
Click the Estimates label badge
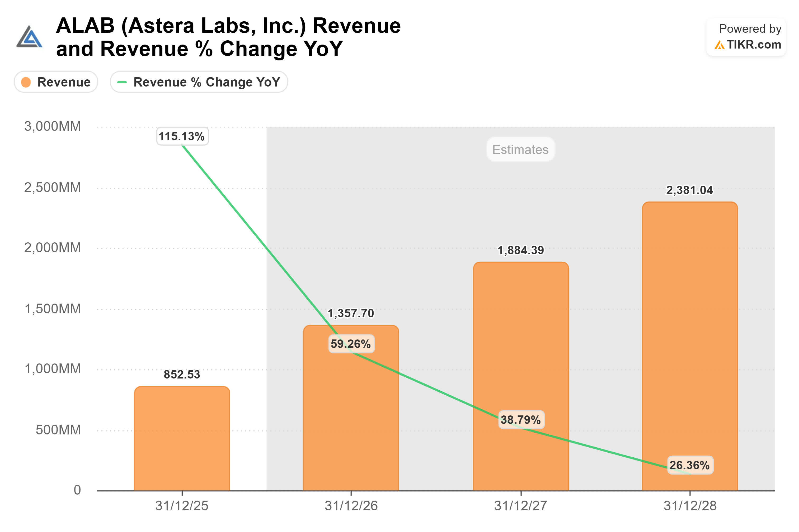[x=520, y=149]
